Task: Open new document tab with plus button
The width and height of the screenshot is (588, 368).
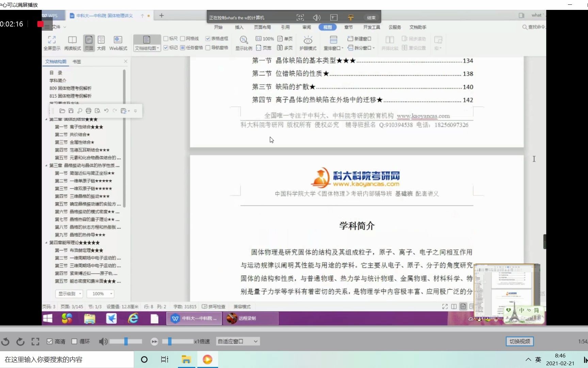Action: (162, 16)
